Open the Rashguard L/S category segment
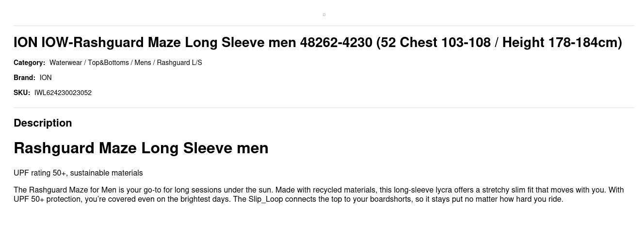The image size is (644, 226). pyautogui.click(x=179, y=63)
